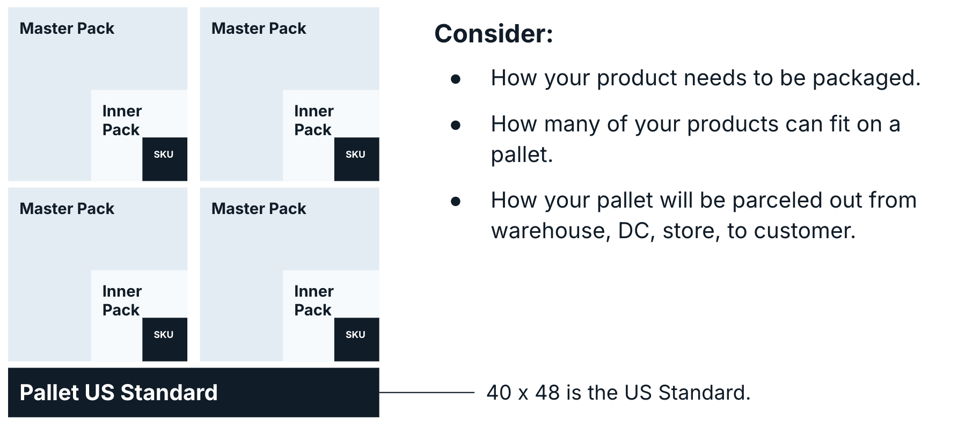Select the lower-right Master Pack label
The width and height of the screenshot is (980, 427).
259,209
